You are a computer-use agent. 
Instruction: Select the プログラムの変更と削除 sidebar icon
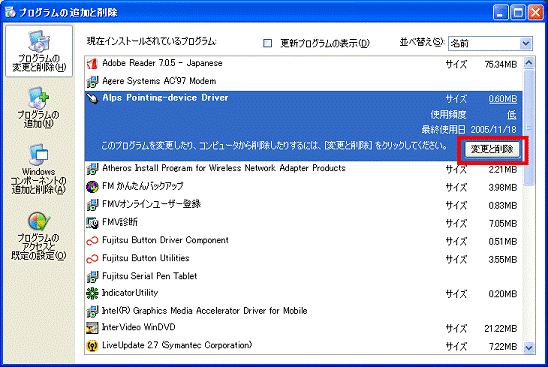pyautogui.click(x=39, y=51)
